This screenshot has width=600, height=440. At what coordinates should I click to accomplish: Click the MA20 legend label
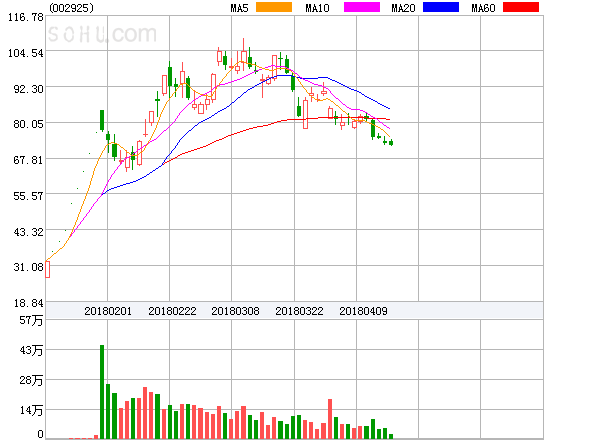coord(403,8)
